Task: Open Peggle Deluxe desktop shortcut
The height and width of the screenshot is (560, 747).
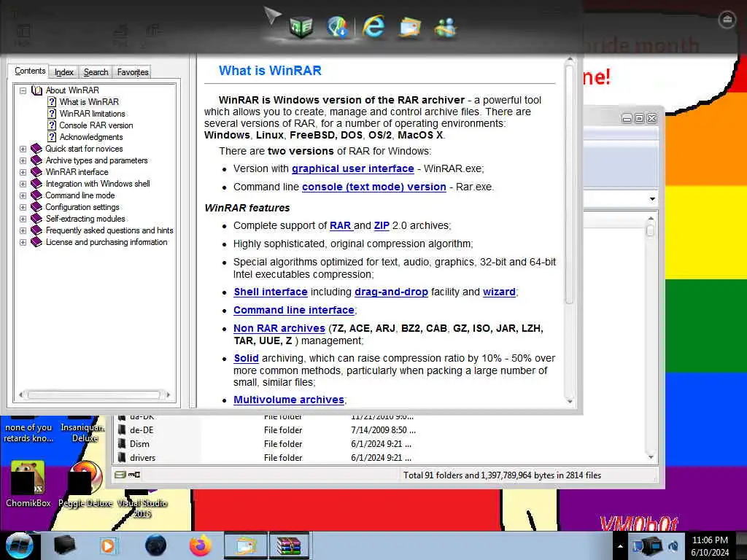Action: pyautogui.click(x=85, y=483)
